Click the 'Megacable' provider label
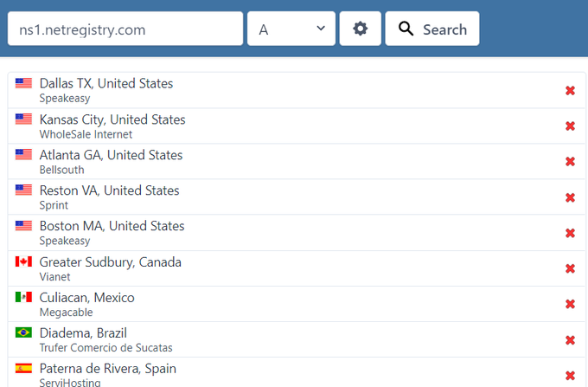The image size is (588, 387). point(66,313)
